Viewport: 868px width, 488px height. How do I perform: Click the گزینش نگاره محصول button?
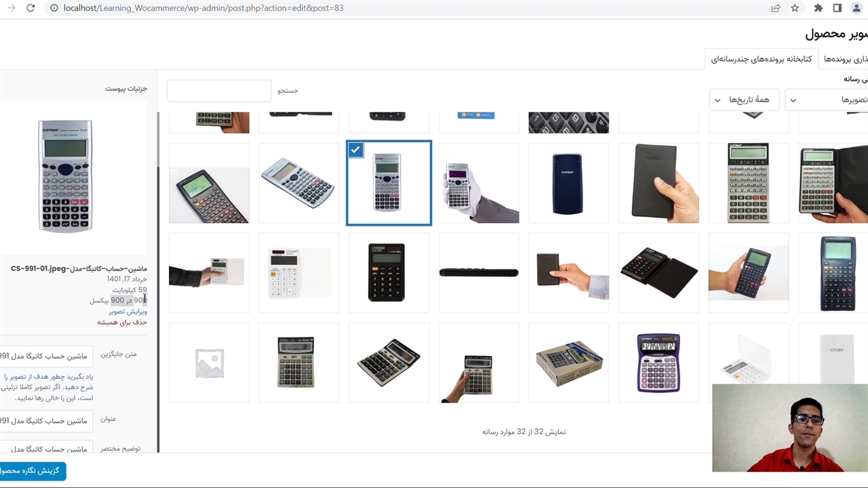[32, 470]
